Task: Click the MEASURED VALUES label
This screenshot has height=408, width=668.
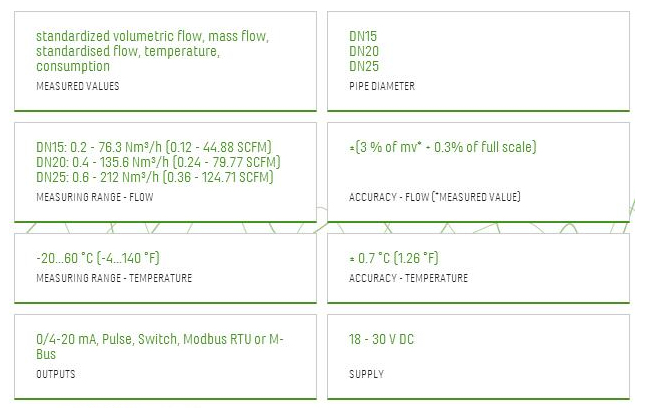Action: tap(77, 87)
